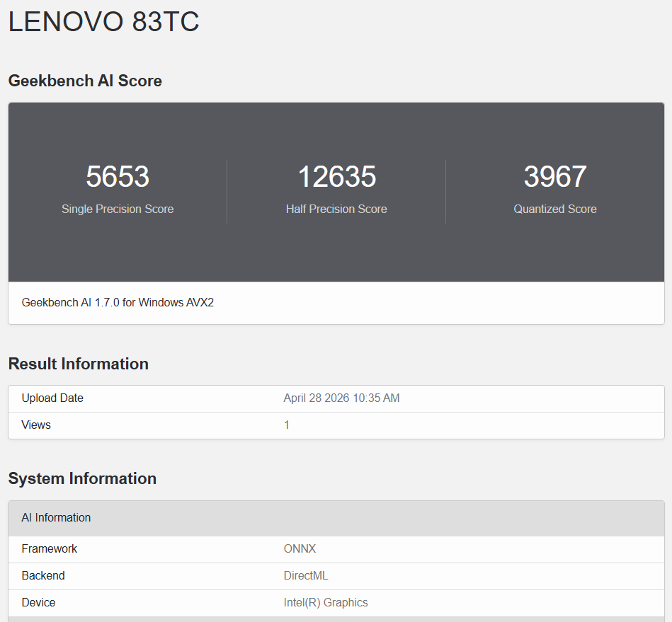Click the Quantized Score label
The height and width of the screenshot is (622, 672).
click(555, 209)
